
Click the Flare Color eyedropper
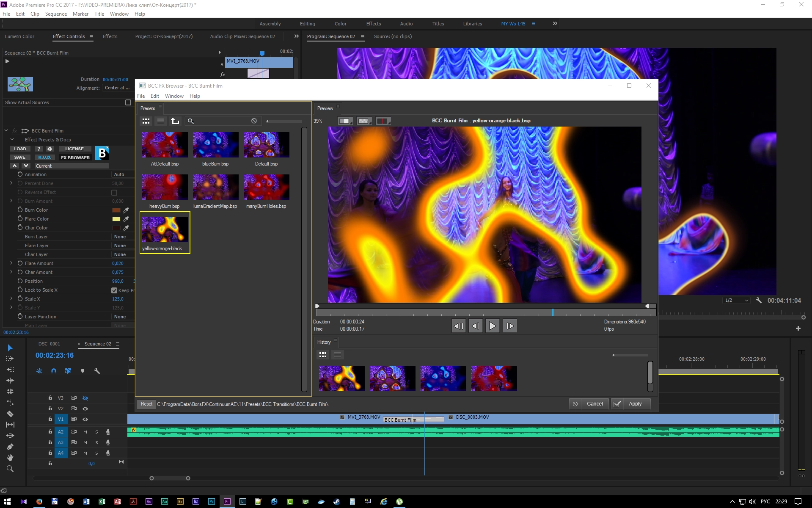click(x=126, y=219)
